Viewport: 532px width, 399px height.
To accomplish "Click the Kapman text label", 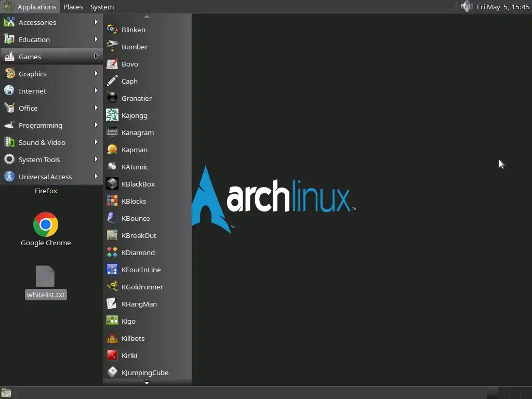I will point(135,150).
